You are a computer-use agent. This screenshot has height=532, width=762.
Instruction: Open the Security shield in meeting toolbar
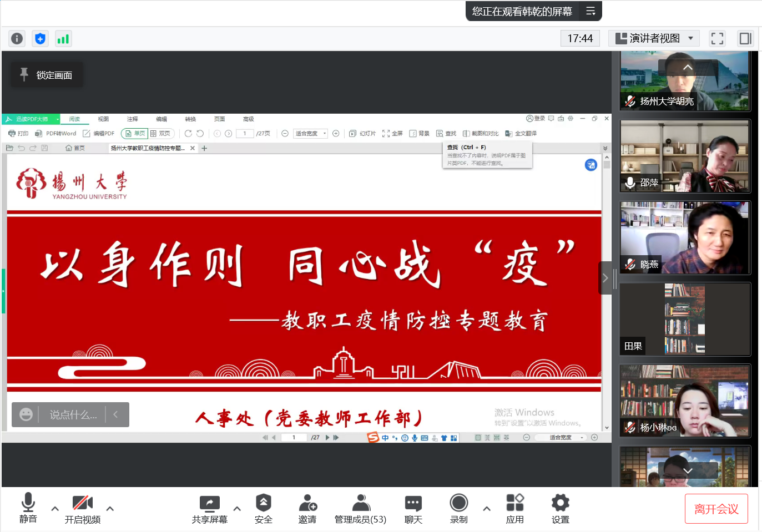click(263, 509)
